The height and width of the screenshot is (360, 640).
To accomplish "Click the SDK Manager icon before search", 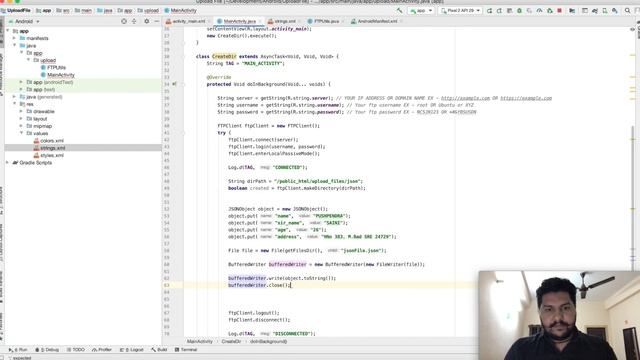I will tap(615, 11).
